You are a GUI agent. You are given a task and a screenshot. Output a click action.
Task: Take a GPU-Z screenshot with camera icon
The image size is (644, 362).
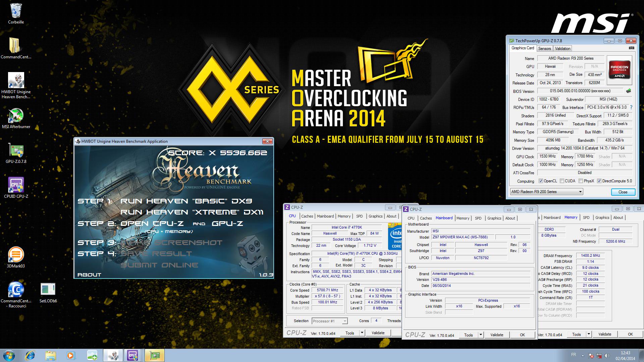(631, 48)
